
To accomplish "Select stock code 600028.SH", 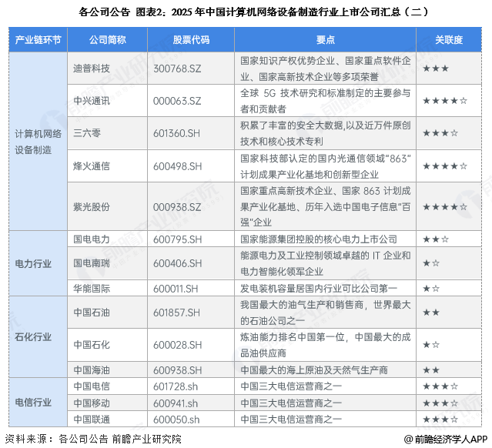I will pyautogui.click(x=177, y=345).
